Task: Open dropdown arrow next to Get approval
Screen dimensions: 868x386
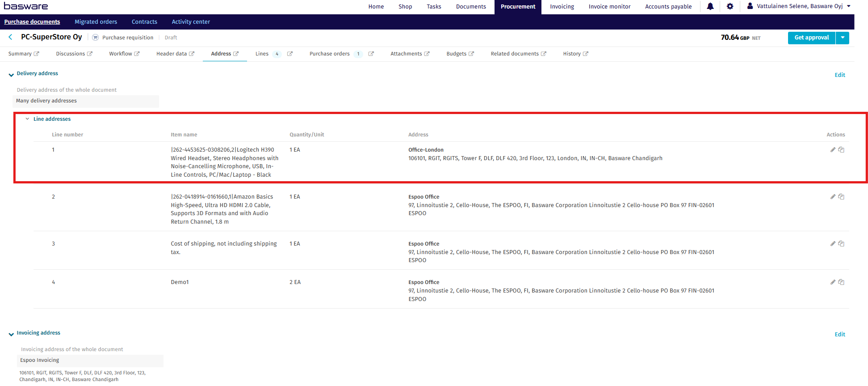Action: (x=843, y=38)
